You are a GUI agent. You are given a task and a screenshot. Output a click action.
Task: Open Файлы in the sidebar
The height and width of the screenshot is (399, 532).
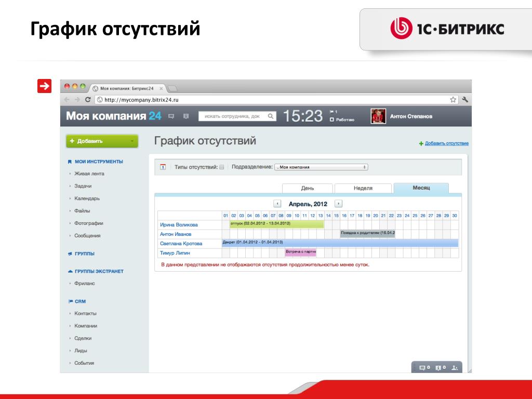(x=82, y=211)
